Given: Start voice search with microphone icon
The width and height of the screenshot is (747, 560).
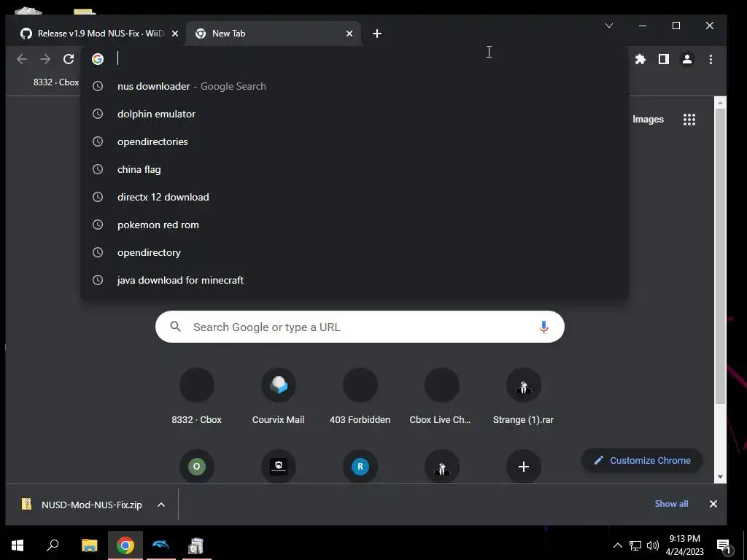Looking at the screenshot, I should (543, 327).
